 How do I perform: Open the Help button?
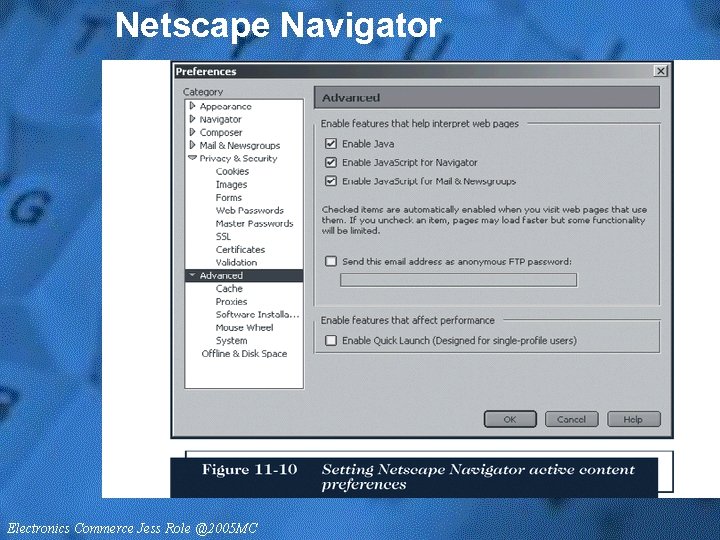634,419
